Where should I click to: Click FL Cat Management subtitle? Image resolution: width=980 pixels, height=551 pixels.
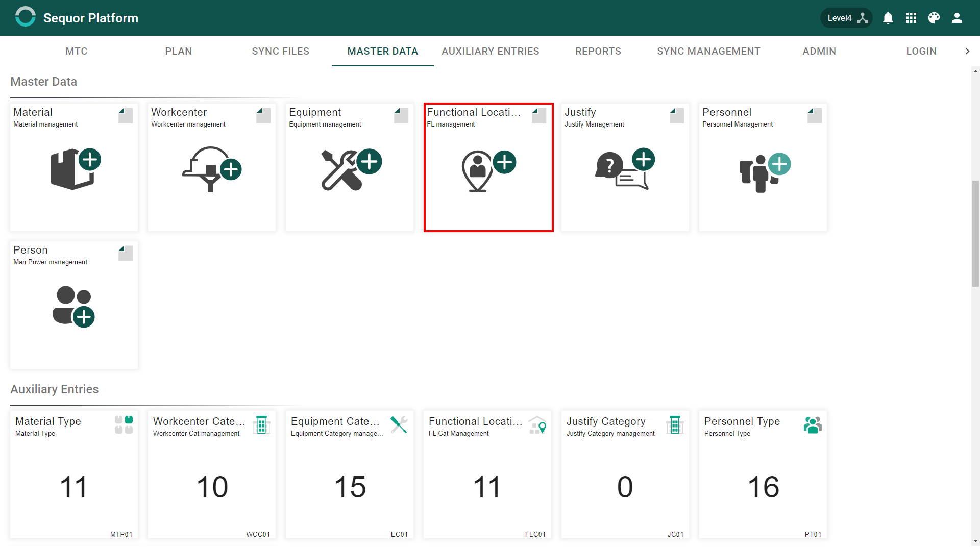coord(458,433)
